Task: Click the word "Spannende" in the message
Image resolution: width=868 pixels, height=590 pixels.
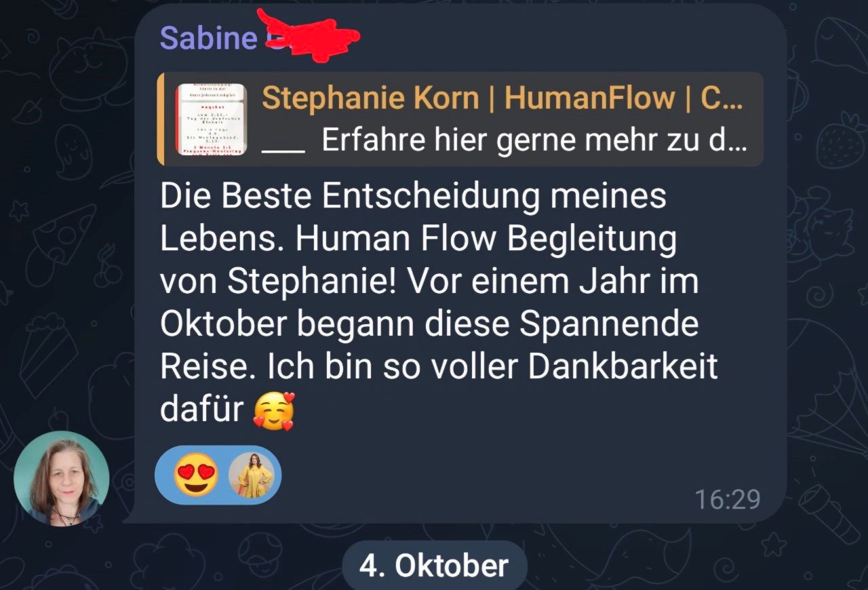Action: pyautogui.click(x=609, y=325)
